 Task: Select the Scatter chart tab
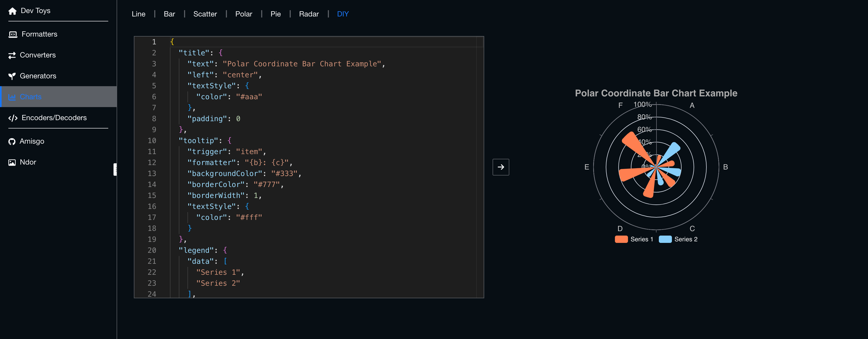[205, 14]
